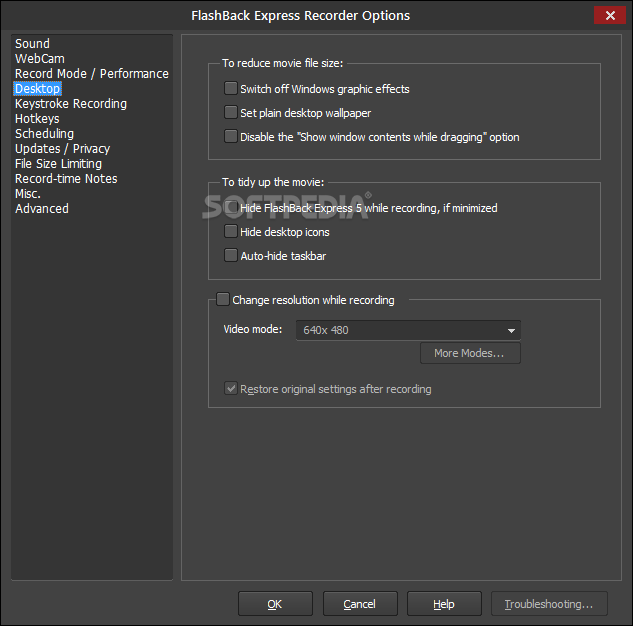Enable Hide desktop icons checkbox
Image resolution: width=633 pixels, height=626 pixels.
pos(231,231)
